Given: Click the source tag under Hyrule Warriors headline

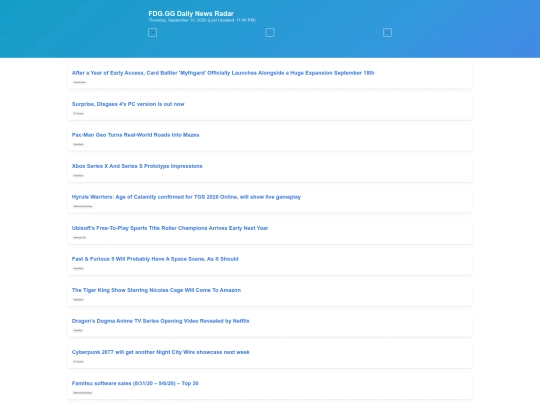Looking at the screenshot, I should tap(83, 206).
